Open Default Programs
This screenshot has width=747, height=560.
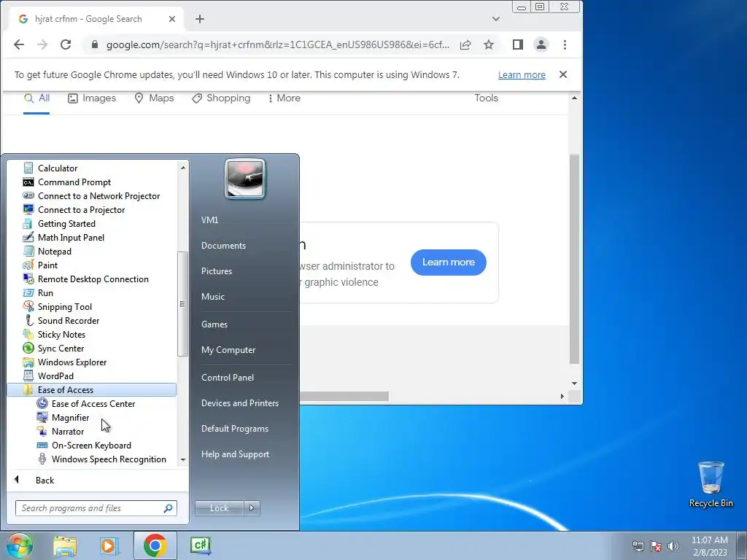point(235,428)
